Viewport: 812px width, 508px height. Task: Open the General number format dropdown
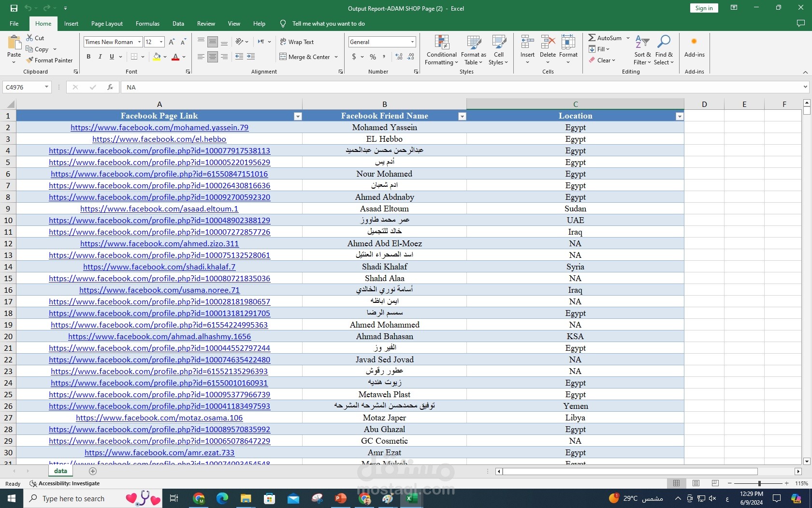pyautogui.click(x=412, y=42)
